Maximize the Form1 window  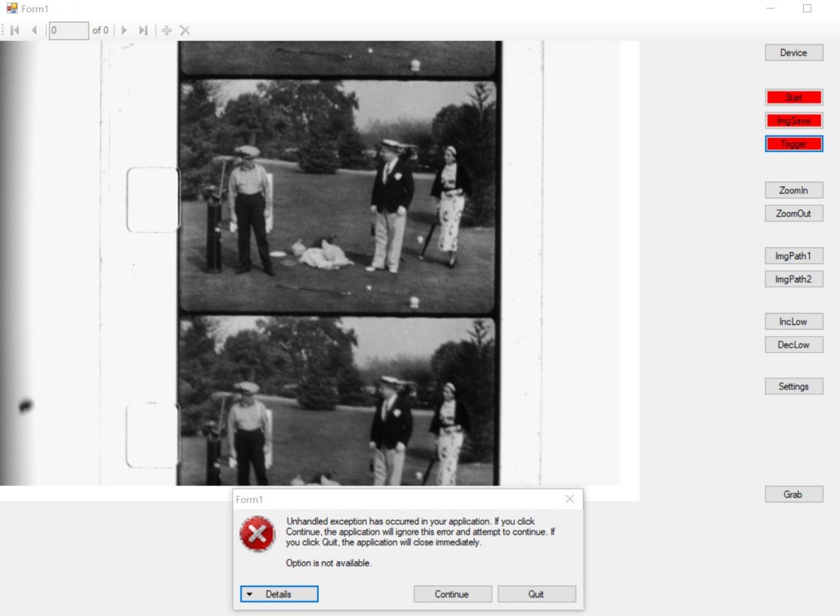click(x=807, y=8)
